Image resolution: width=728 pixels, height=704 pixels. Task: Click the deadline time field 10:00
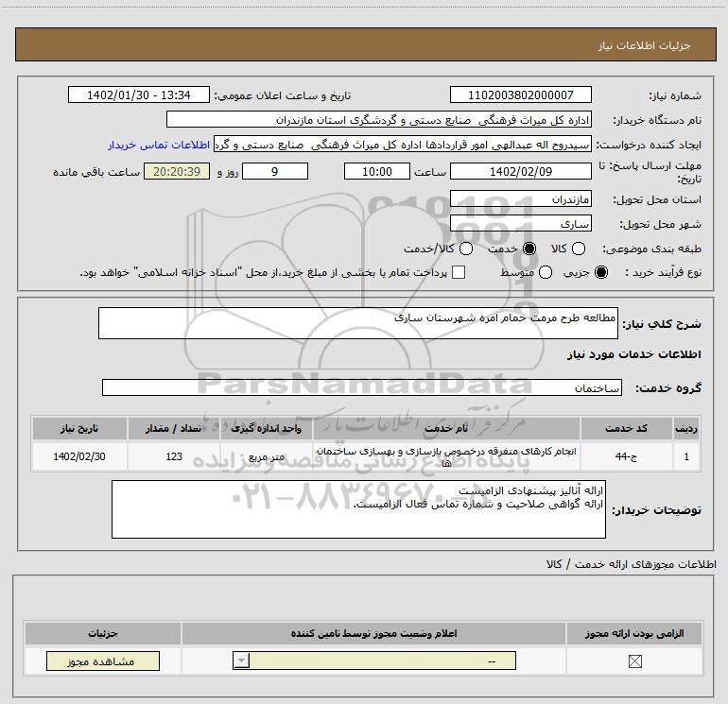[x=377, y=171]
